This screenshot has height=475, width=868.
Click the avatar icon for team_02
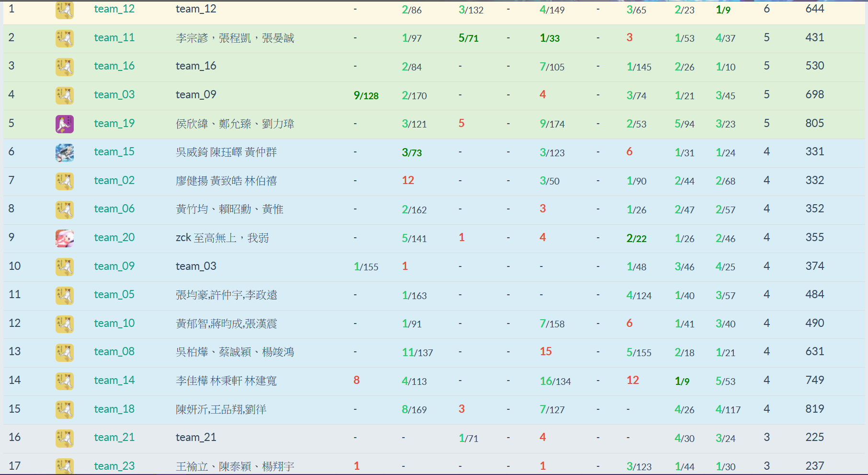[65, 181]
